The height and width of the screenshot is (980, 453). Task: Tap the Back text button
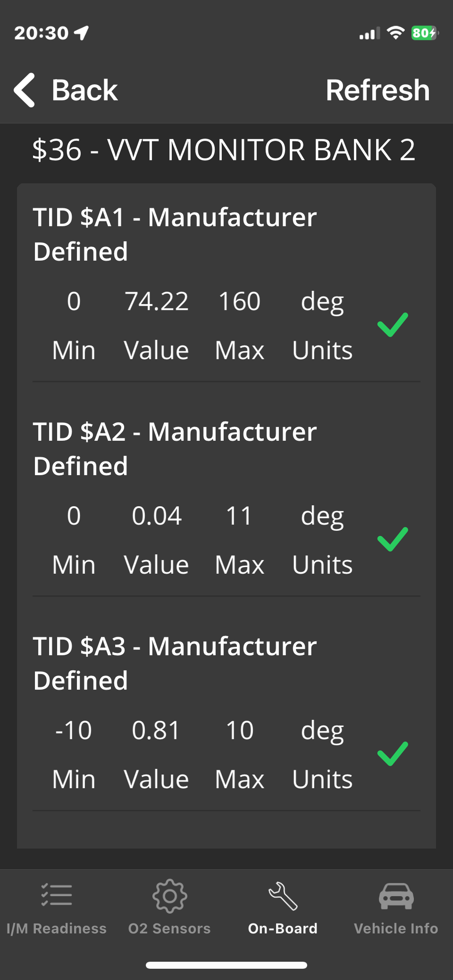[x=85, y=90]
